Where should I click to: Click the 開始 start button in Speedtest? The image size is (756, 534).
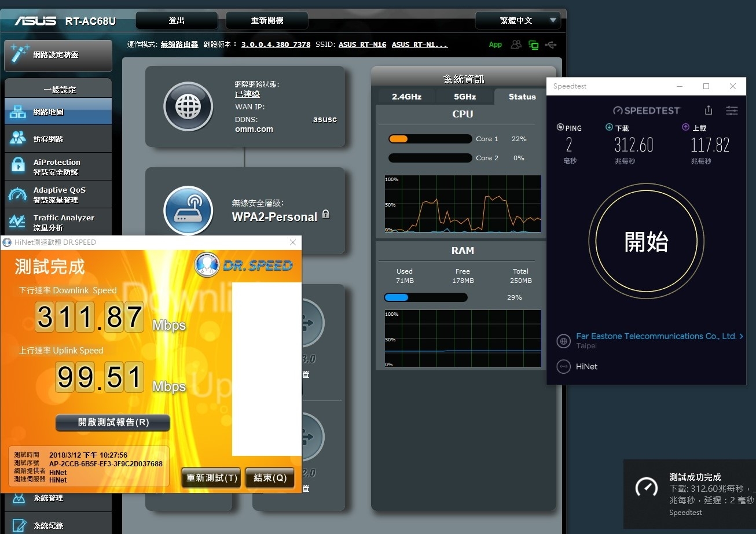(646, 242)
